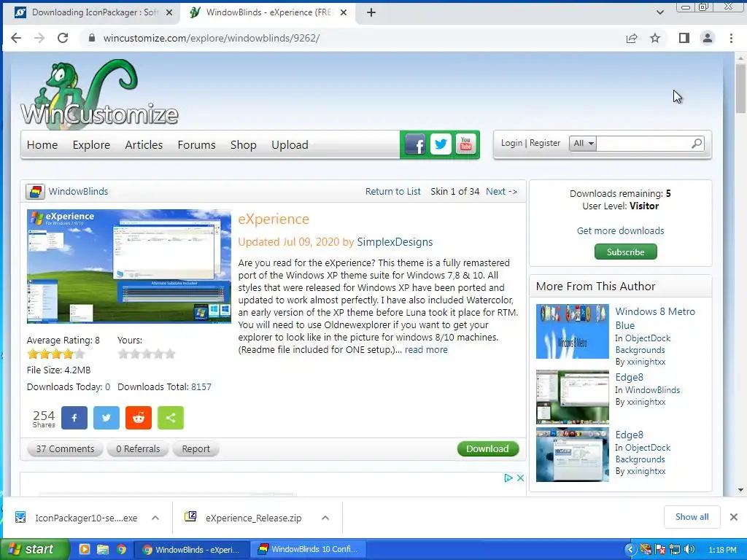The height and width of the screenshot is (560, 747).
Task: Bookmark this page with the star icon
Action: (655, 38)
